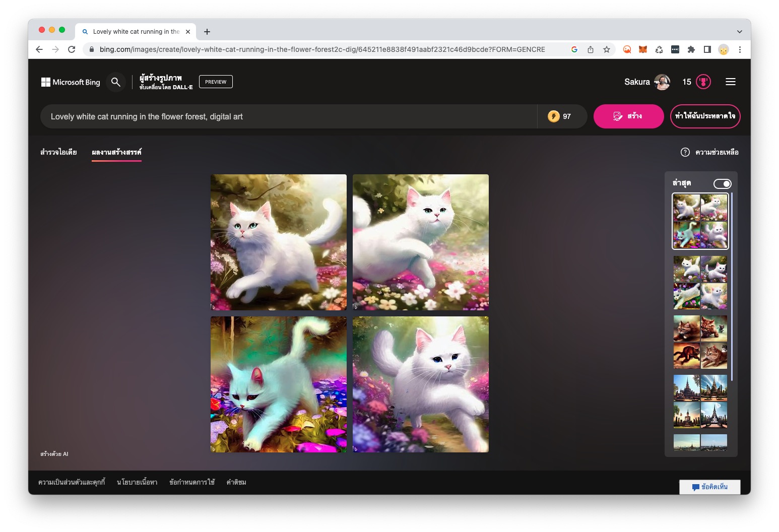Toggle the ล่าสุด recent switch
The image size is (779, 532).
[x=722, y=184]
